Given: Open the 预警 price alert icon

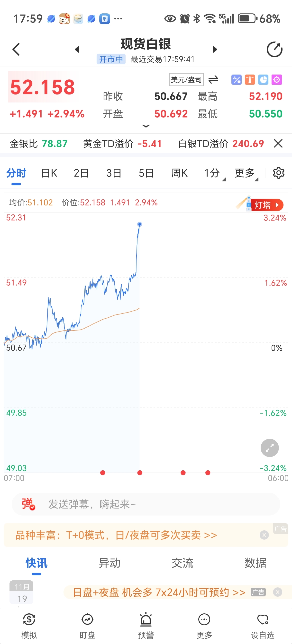Looking at the screenshot, I should click(x=146, y=624).
